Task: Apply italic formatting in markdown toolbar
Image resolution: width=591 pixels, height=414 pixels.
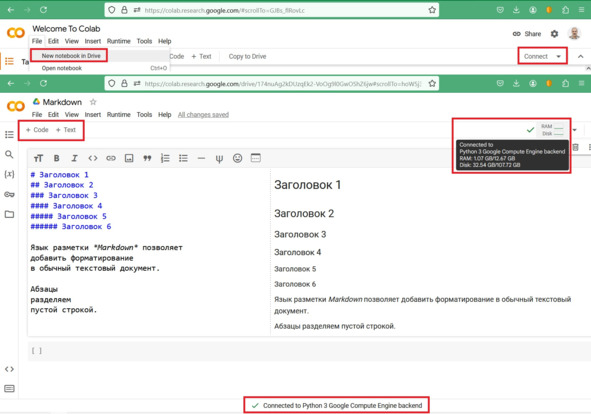Action: click(x=74, y=158)
